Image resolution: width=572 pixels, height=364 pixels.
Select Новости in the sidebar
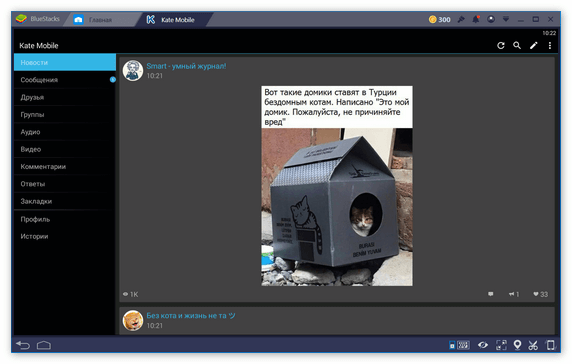point(65,62)
